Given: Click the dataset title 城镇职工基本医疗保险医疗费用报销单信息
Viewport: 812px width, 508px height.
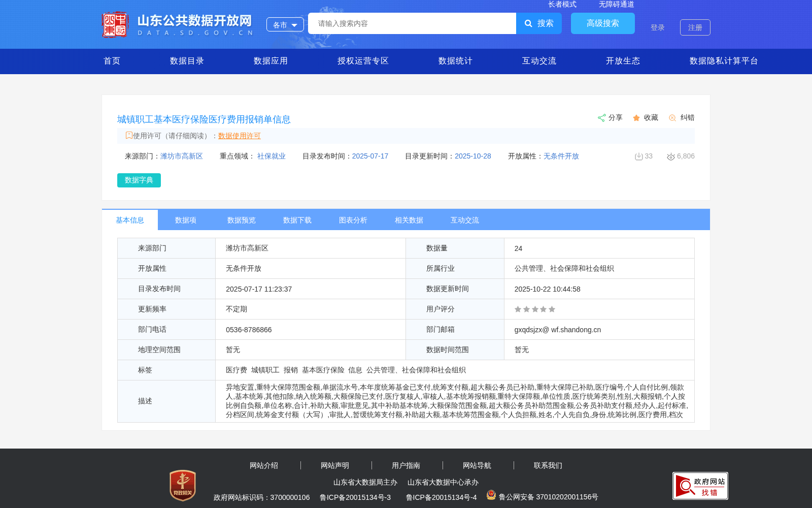Looking at the screenshot, I should tap(204, 119).
